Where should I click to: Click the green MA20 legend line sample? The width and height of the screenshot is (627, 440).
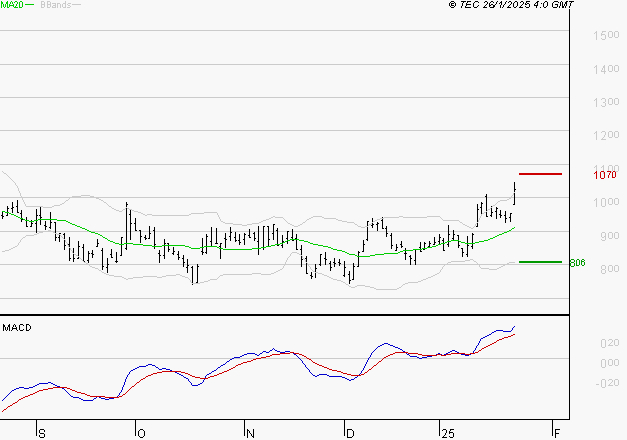[x=30, y=6]
